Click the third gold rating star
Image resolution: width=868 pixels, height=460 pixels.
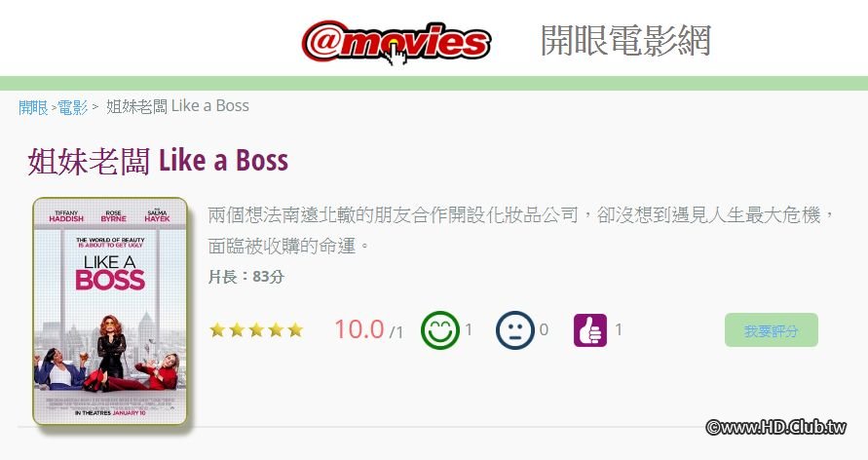[x=256, y=330]
